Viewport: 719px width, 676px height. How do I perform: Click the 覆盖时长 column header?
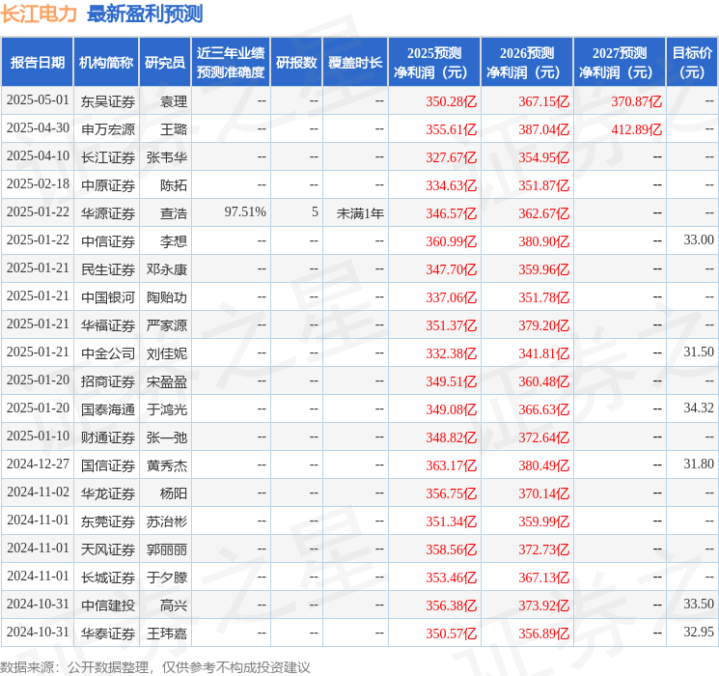pos(355,62)
